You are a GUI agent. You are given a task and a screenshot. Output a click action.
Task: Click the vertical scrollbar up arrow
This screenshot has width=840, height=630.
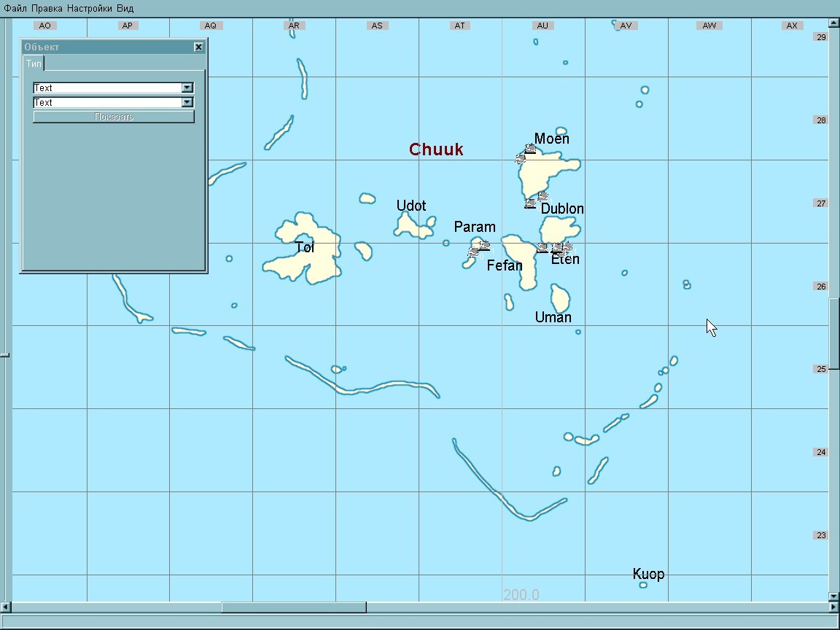tap(833, 23)
